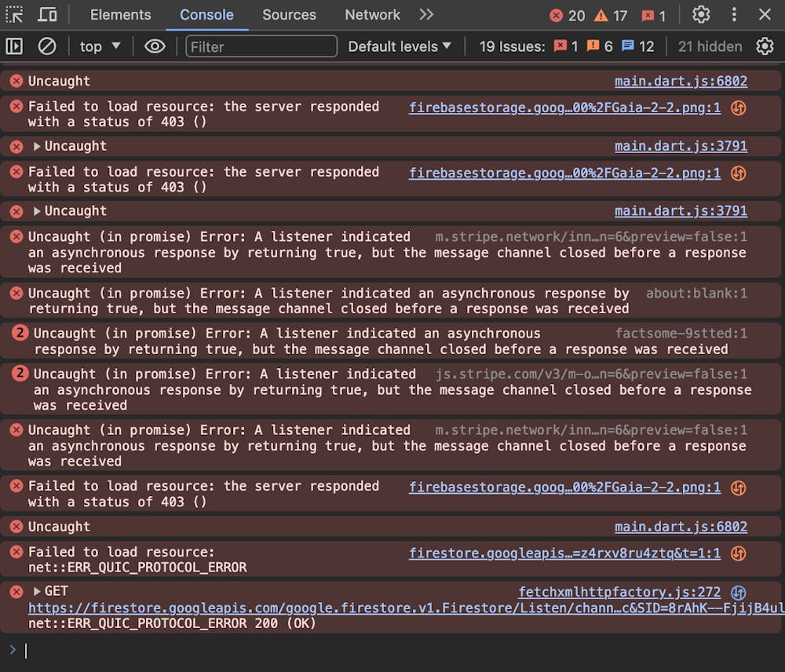Open the main.dart.js:6802 source link
Viewport: 785px width, 672px height.
click(681, 81)
